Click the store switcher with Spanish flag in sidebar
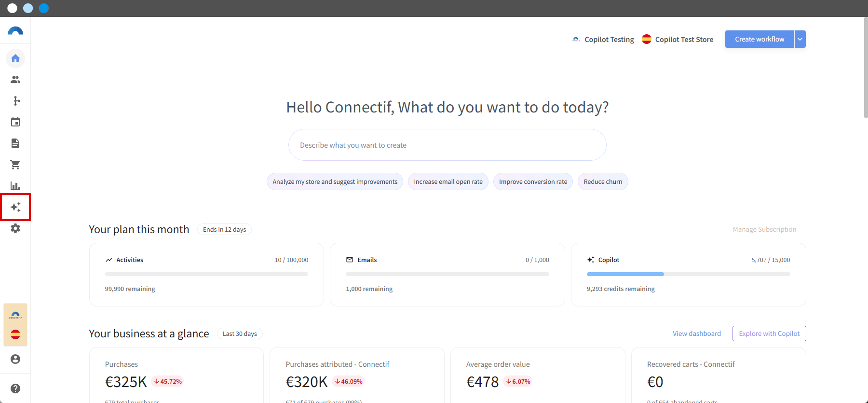Viewport: 868px width, 403px height. 15,325
